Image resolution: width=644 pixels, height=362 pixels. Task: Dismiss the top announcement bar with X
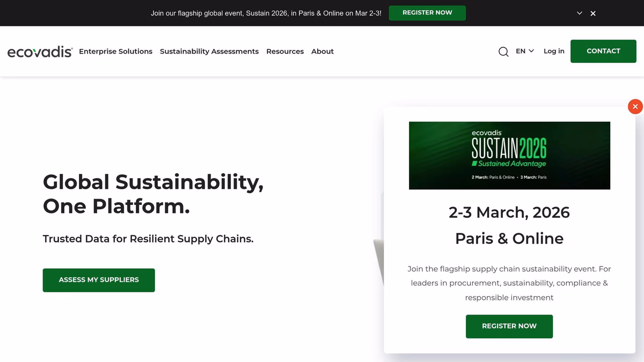point(593,13)
